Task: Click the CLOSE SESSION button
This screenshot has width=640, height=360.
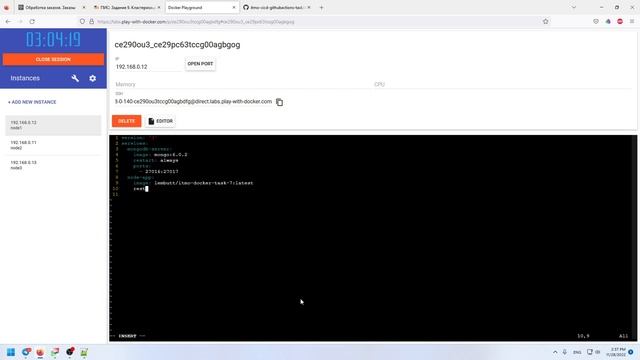Action: pos(53,59)
